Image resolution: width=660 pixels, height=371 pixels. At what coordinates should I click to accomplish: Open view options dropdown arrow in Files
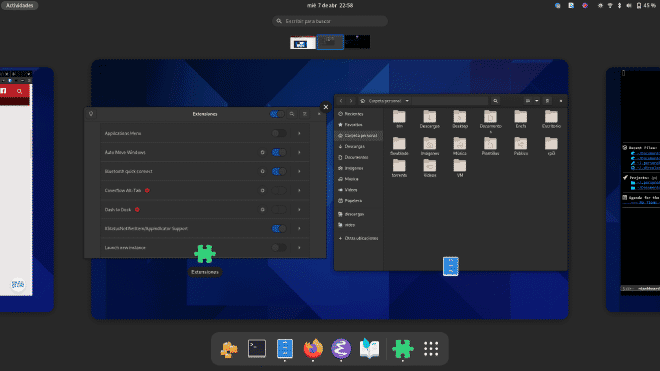537,101
